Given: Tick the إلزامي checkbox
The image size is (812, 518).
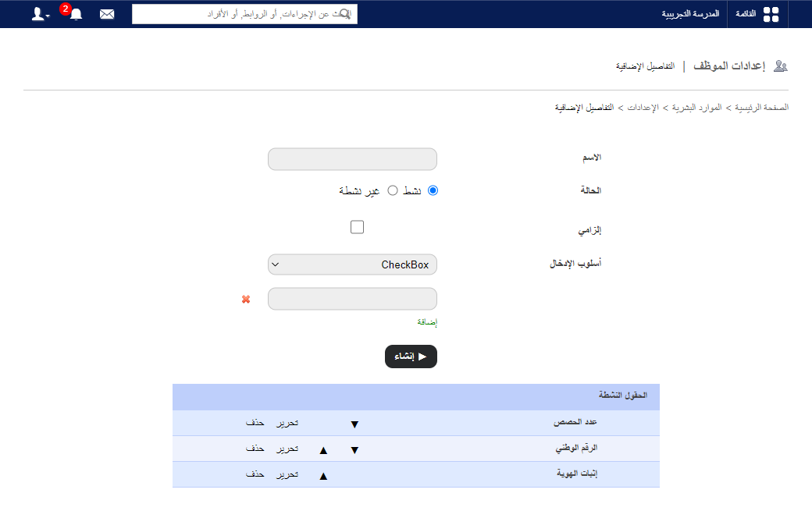Looking at the screenshot, I should [358, 227].
